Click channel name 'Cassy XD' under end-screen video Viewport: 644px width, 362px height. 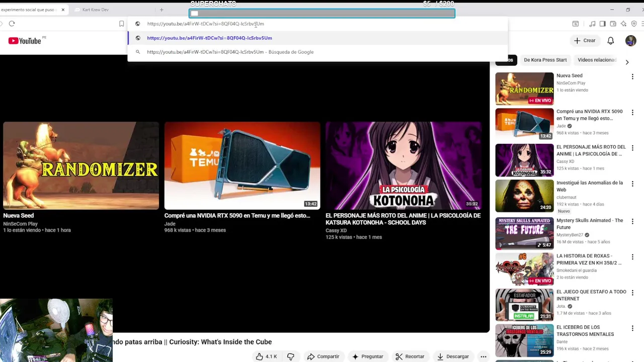(x=336, y=231)
